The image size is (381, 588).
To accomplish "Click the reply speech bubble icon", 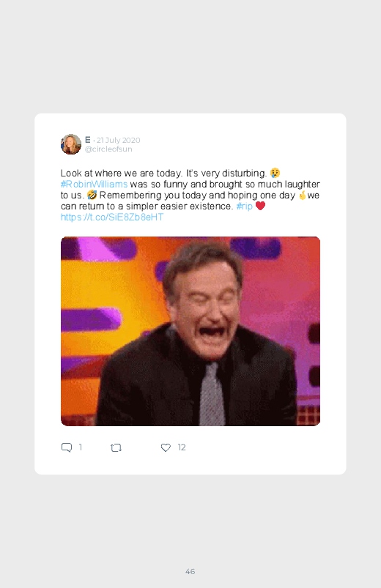I will pyautogui.click(x=67, y=447).
